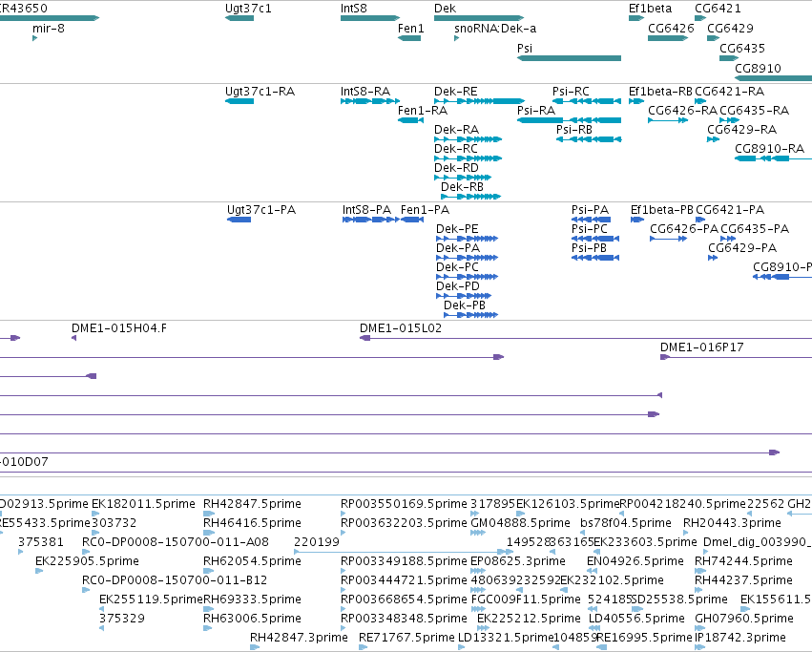Image resolution: width=812 pixels, height=652 pixels.
Task: Click BAC clone DME1-015H04.F
Action: pos(119,328)
